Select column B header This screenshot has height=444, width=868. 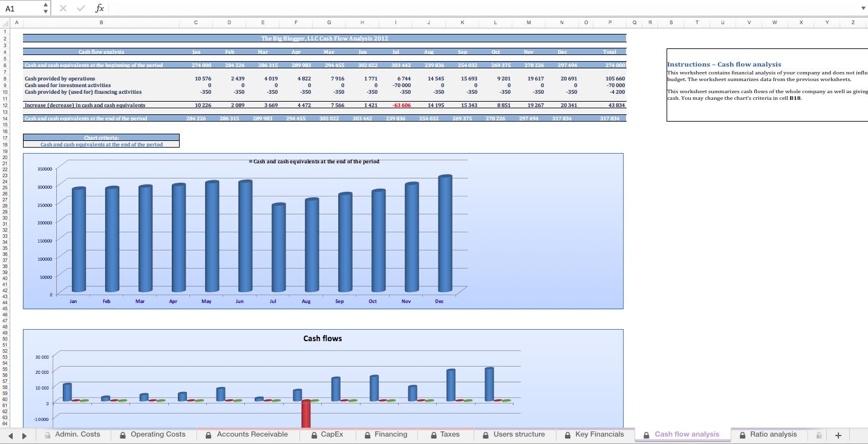click(101, 22)
